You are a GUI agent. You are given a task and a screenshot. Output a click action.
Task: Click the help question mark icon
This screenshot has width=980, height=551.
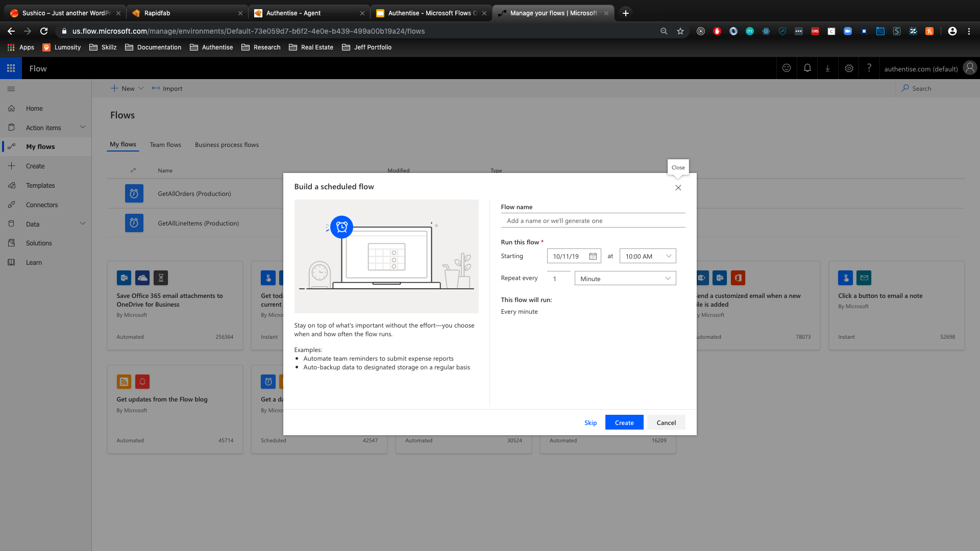[x=869, y=68]
